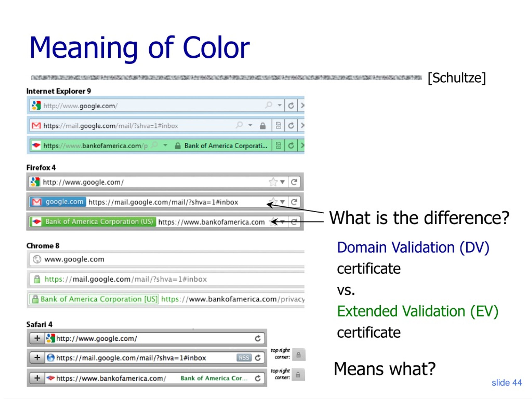Open dropdown arrow in IE9 bankofamerica bar
Viewport: 532px width, 399px height.
tap(165, 145)
